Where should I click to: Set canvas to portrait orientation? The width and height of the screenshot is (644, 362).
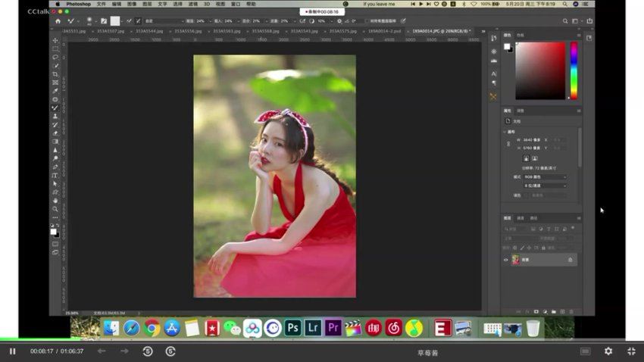tap(526, 158)
